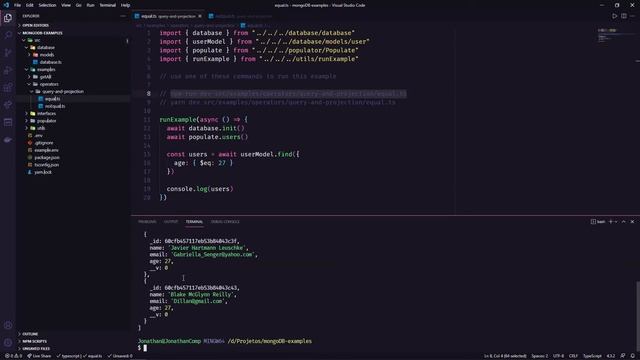Image resolution: width=640 pixels, height=360 pixels.
Task: Switch to the Problems panel tab
Action: click(147, 222)
